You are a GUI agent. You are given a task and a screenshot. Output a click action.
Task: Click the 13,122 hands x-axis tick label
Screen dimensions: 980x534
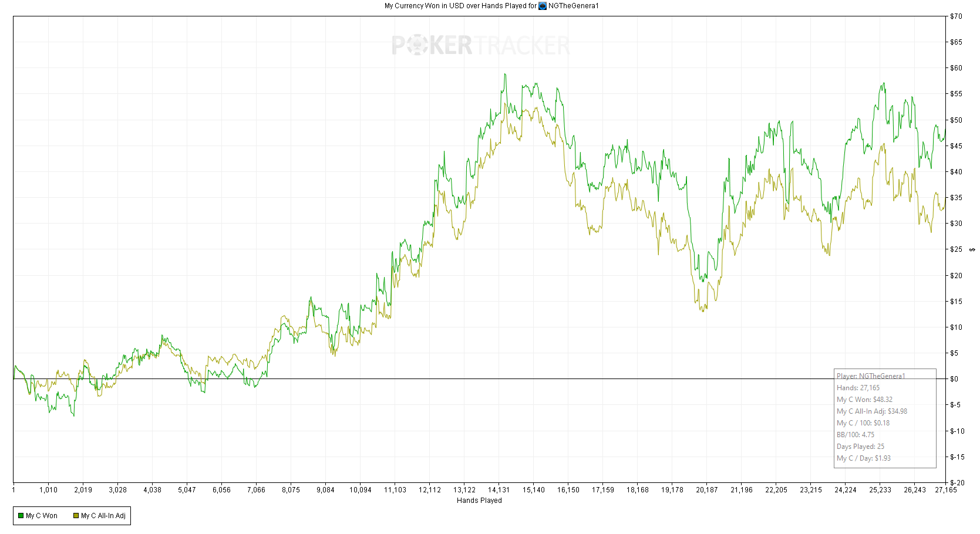[464, 490]
